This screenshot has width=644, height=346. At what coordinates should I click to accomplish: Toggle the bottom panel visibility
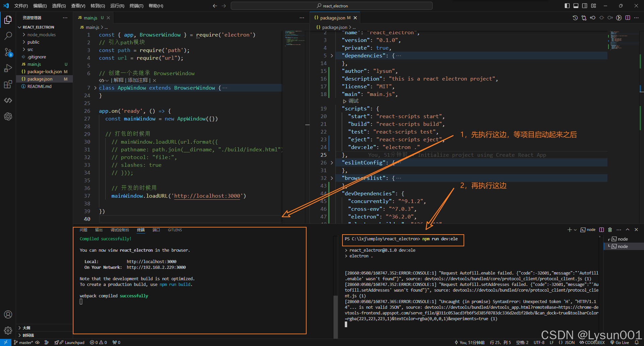pyautogui.click(x=576, y=6)
